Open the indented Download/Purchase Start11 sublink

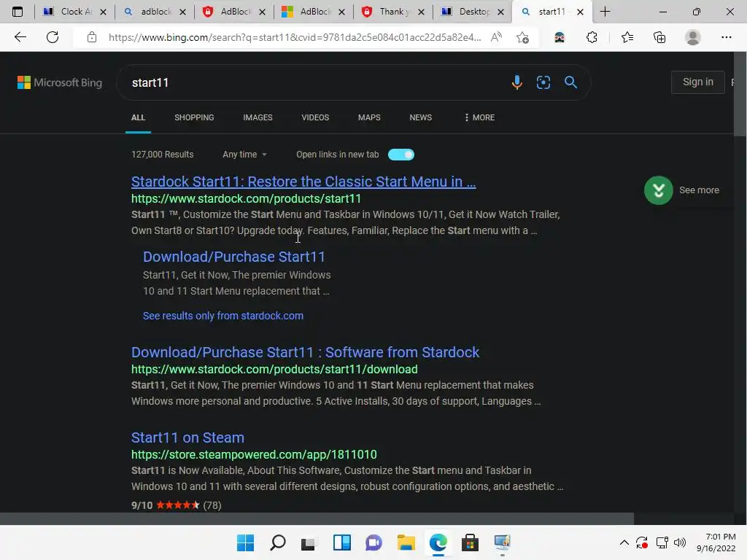point(234,257)
